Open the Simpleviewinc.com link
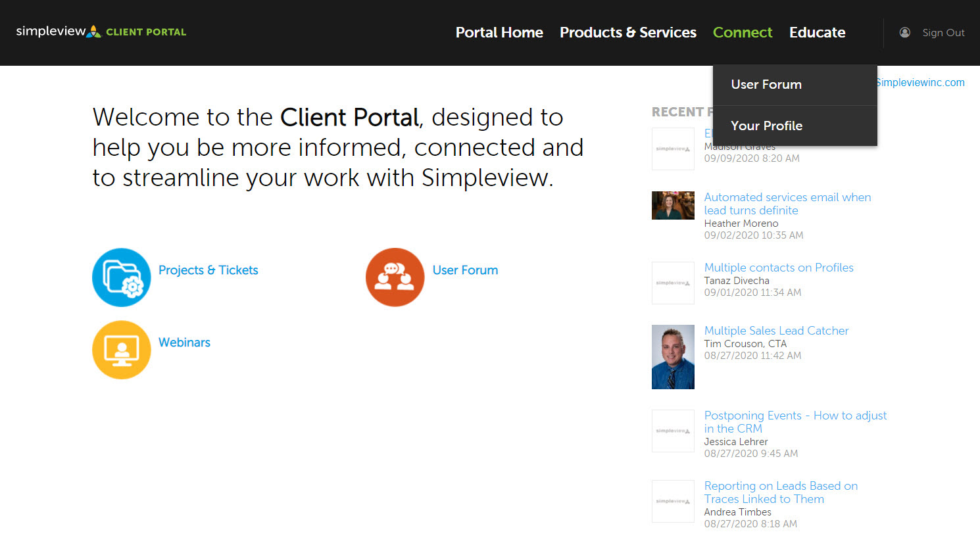Screen dimensions: 980x549 point(921,82)
